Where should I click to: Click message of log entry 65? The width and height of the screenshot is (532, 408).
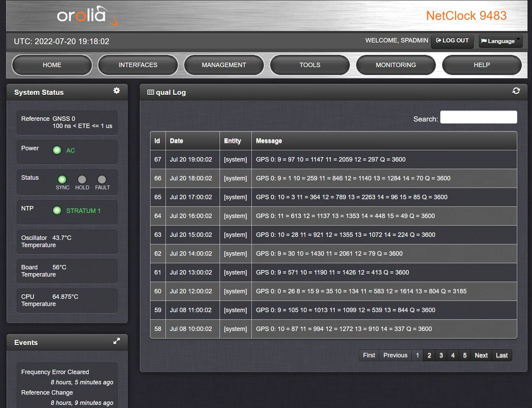click(x=352, y=197)
